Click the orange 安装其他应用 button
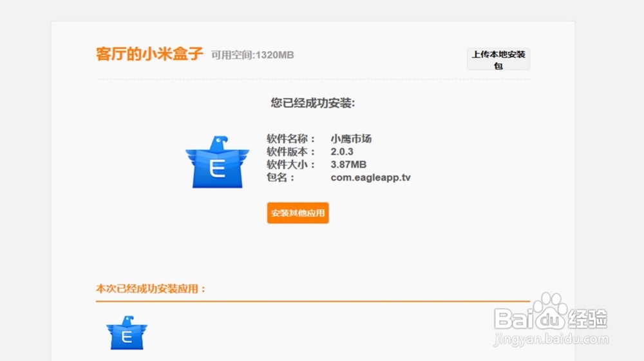 (x=298, y=213)
